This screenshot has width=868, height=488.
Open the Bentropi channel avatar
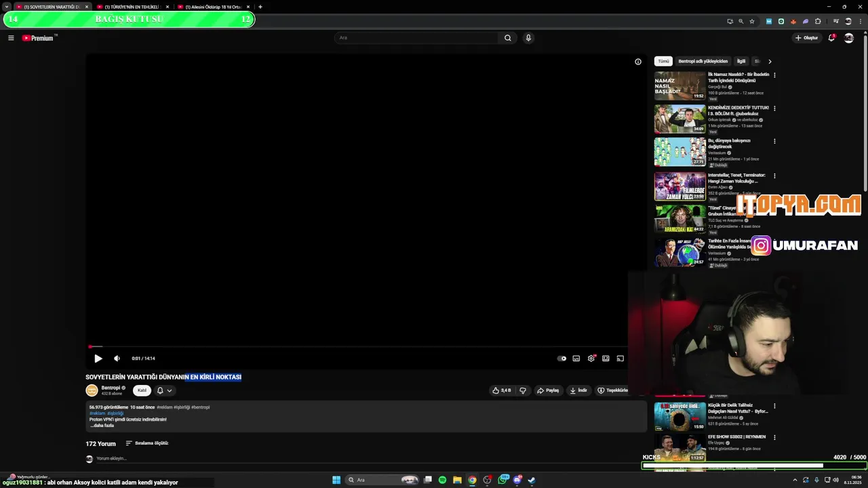point(92,390)
